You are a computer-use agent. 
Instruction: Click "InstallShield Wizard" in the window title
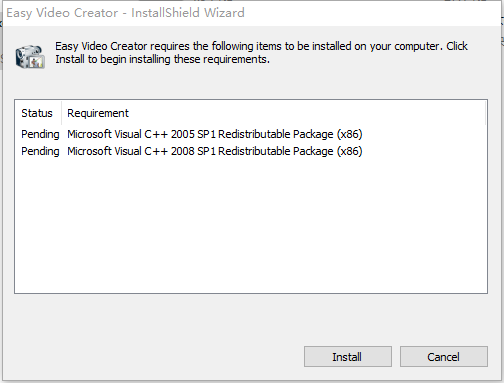pos(188,13)
